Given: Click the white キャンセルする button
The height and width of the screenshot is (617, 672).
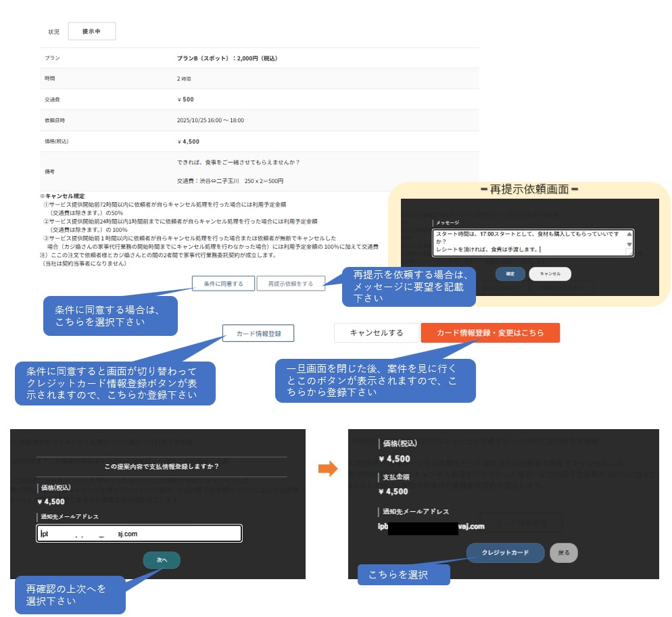Looking at the screenshot, I should click(x=376, y=332).
